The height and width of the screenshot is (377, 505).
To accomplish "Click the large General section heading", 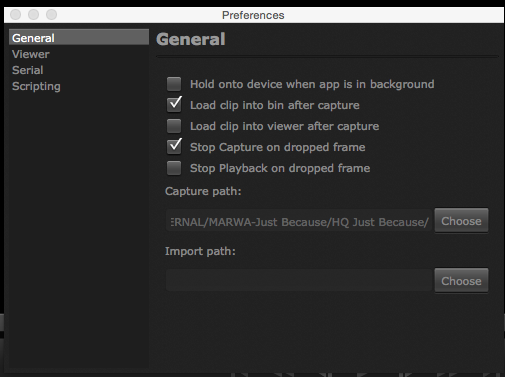I will (191, 39).
